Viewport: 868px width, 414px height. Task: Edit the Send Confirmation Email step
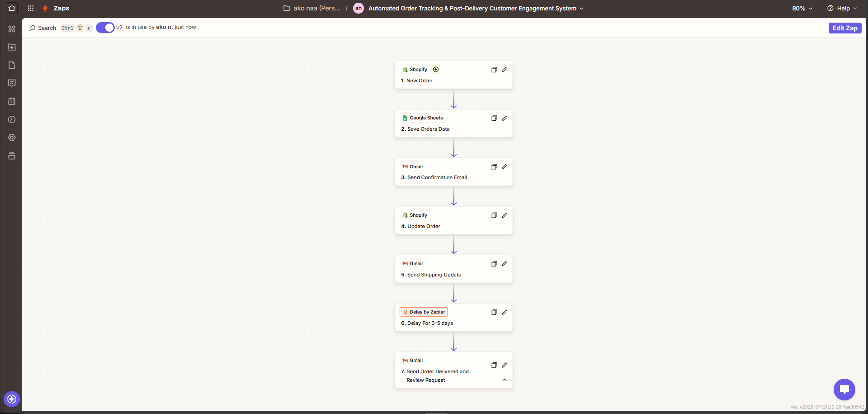[505, 167]
